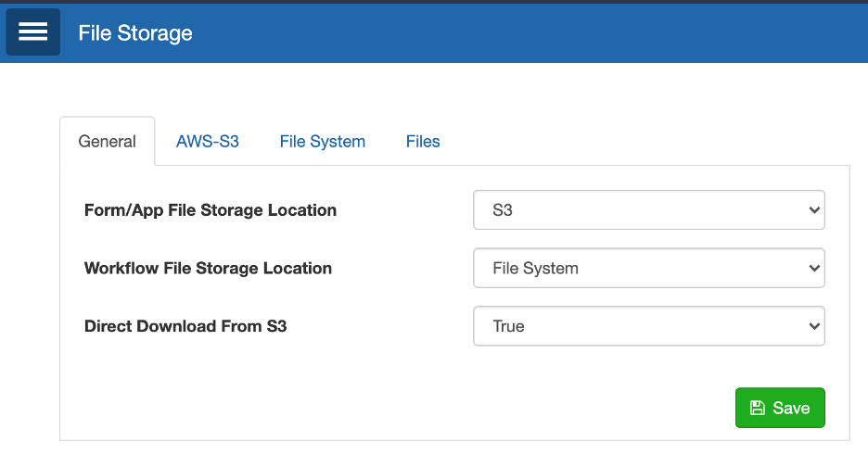The width and height of the screenshot is (868, 454).
Task: Click the chevron arrow beside File System value
Action: pyautogui.click(x=814, y=268)
